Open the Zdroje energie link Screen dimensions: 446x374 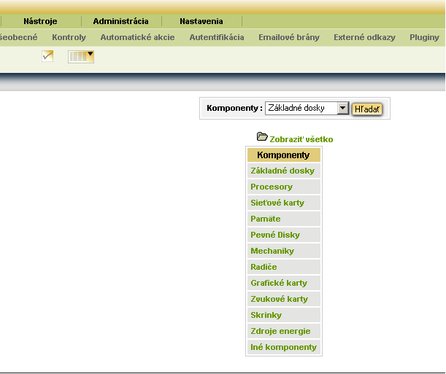coord(280,331)
